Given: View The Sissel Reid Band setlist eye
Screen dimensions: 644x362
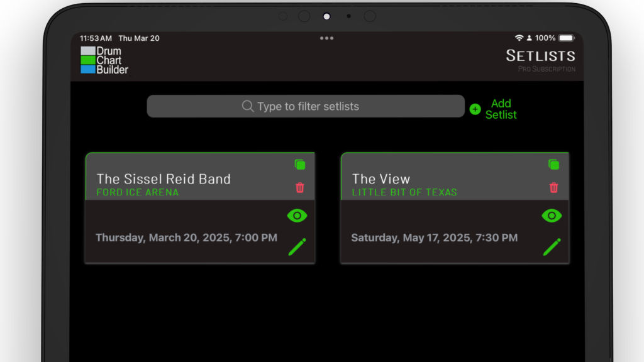Looking at the screenshot, I should coord(297,216).
